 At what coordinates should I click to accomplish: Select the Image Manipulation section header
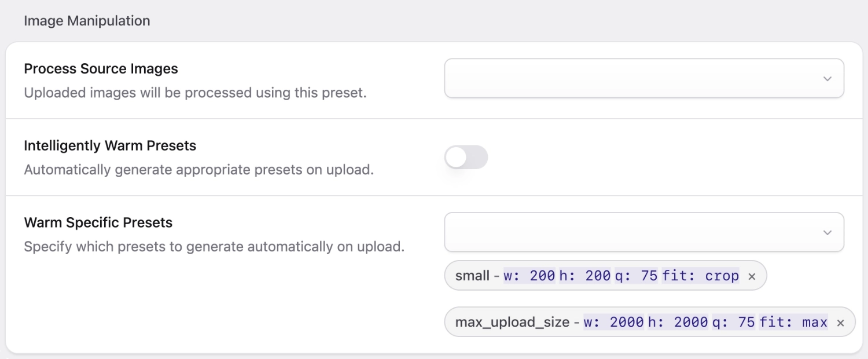[x=87, y=20]
